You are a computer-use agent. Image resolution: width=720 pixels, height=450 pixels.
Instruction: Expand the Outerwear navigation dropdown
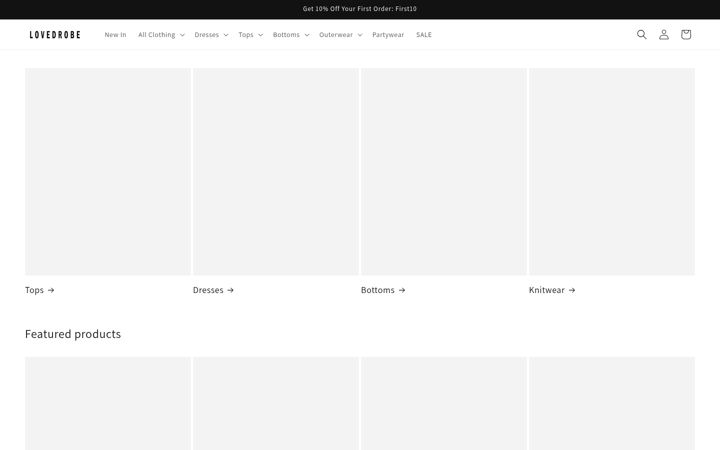coord(341,34)
